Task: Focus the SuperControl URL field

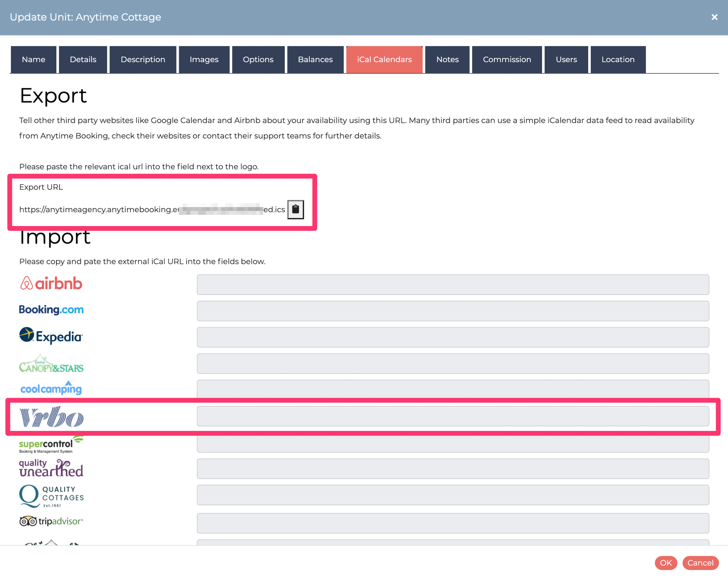Action: pyautogui.click(x=453, y=444)
